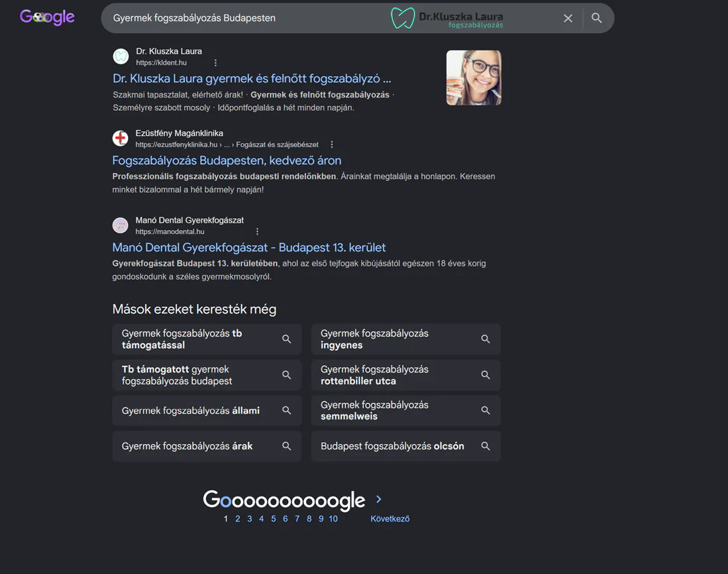728x574 pixels.
Task: Go to results page 8
Action: (x=309, y=519)
